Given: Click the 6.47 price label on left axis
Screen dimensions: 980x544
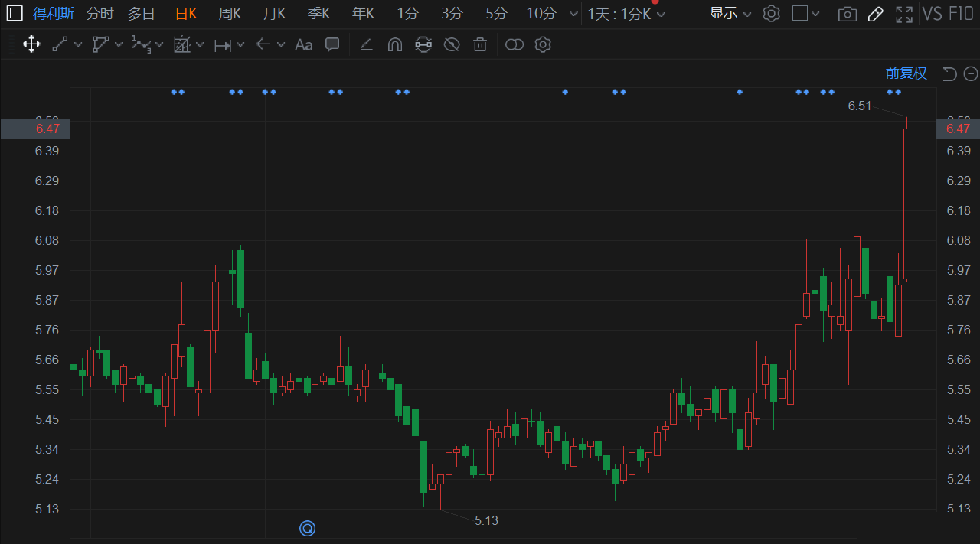Looking at the screenshot, I should [47, 129].
